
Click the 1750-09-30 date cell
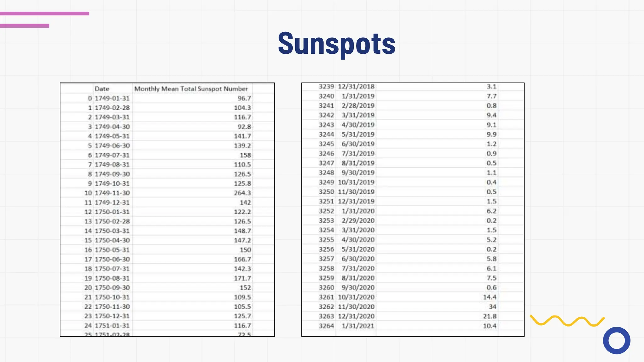[x=112, y=288]
